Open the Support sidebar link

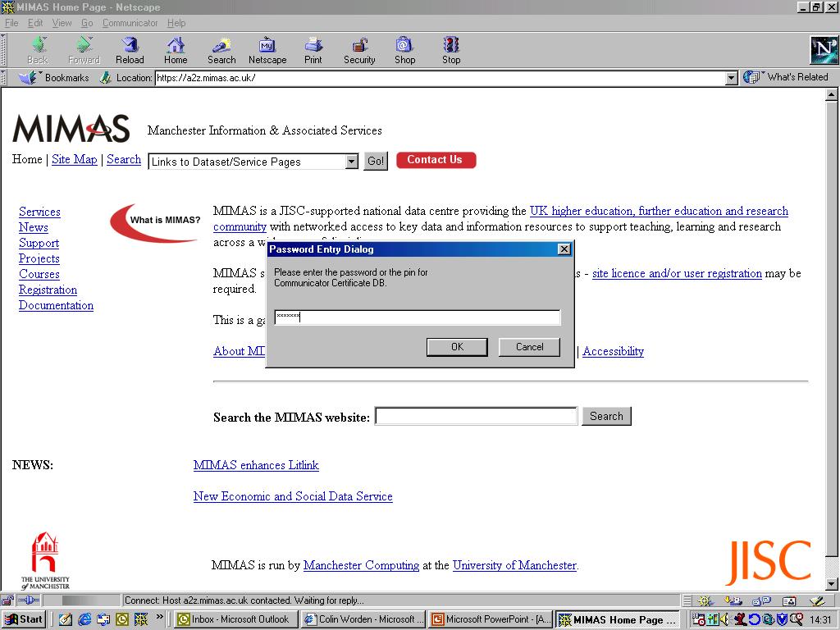coord(39,243)
